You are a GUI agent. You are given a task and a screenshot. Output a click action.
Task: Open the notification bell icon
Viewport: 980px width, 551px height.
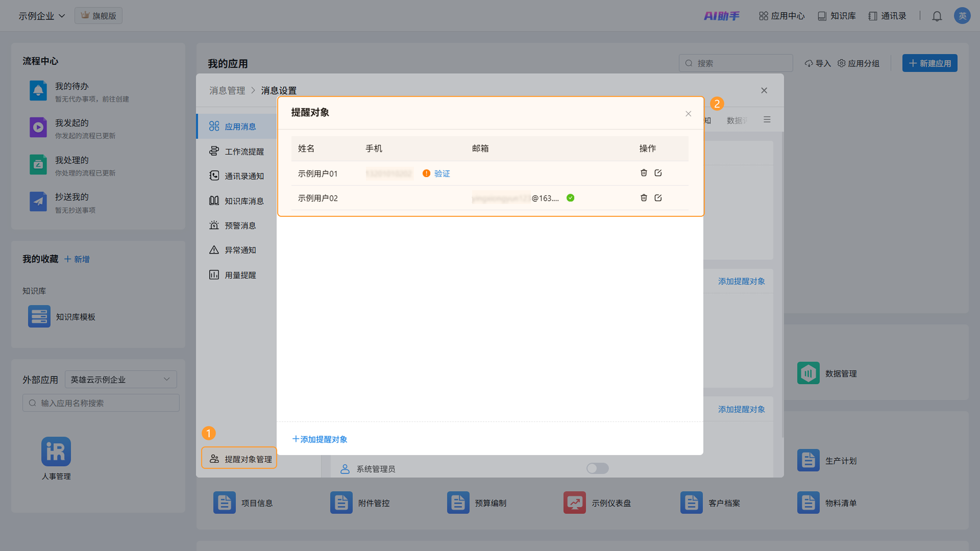tap(937, 16)
